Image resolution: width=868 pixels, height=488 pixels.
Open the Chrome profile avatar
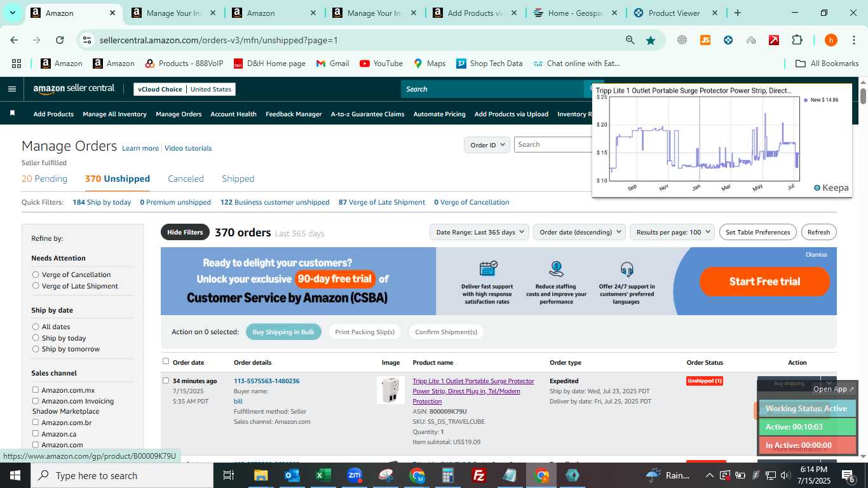831,40
